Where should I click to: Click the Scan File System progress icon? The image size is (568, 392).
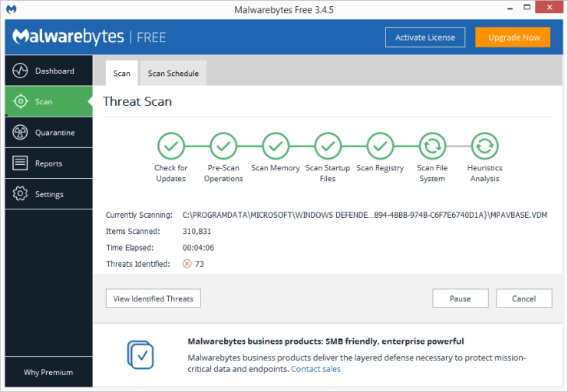click(x=431, y=145)
